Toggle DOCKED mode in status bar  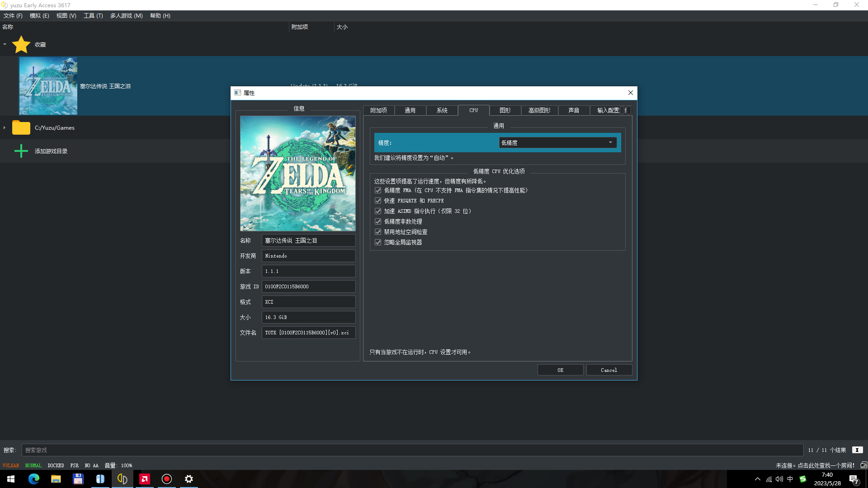(56, 465)
